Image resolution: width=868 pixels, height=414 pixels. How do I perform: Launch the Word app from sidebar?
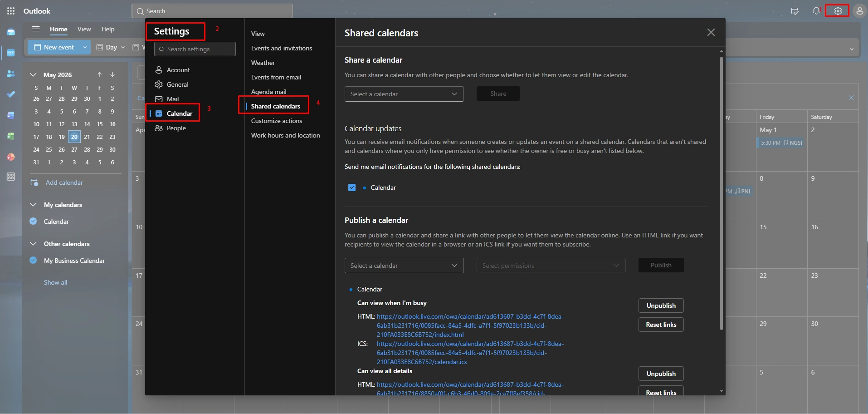11,115
